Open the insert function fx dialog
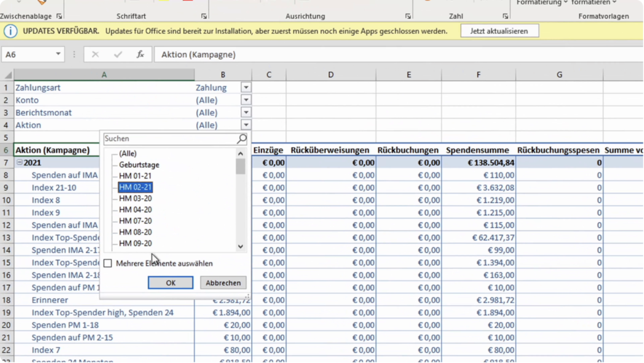Viewport: 644px width, 363px height. (140, 55)
